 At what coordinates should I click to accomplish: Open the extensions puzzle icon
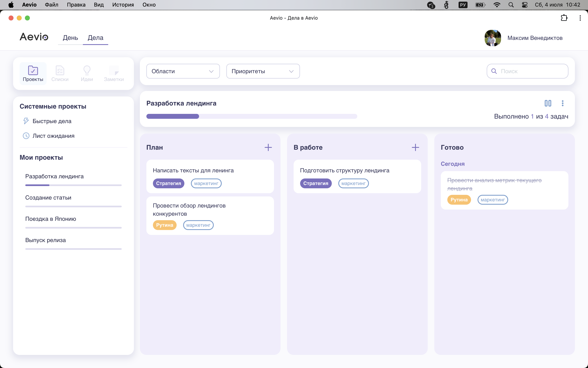click(564, 18)
